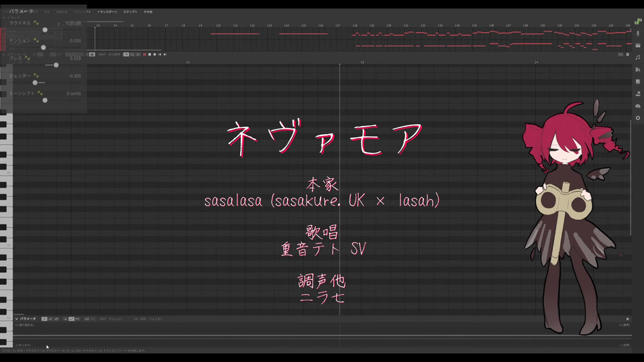Toggle the metronome button next to loop
Image resolution: width=644 pixels, height=362 pixels.
[x=138, y=54]
